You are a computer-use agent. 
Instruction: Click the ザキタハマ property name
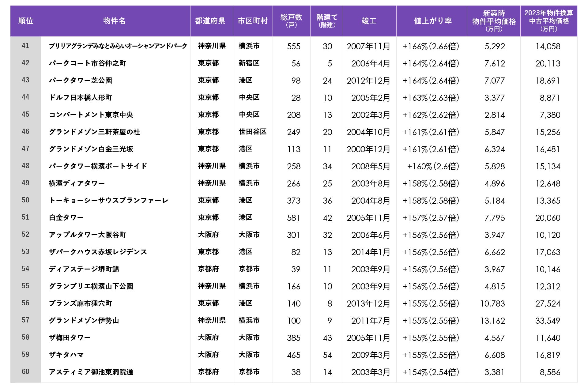66,355
